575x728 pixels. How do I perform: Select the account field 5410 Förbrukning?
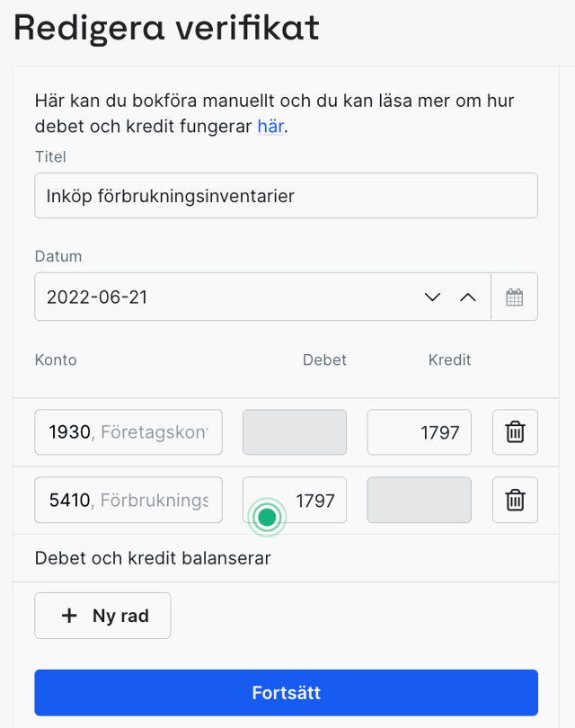128,500
